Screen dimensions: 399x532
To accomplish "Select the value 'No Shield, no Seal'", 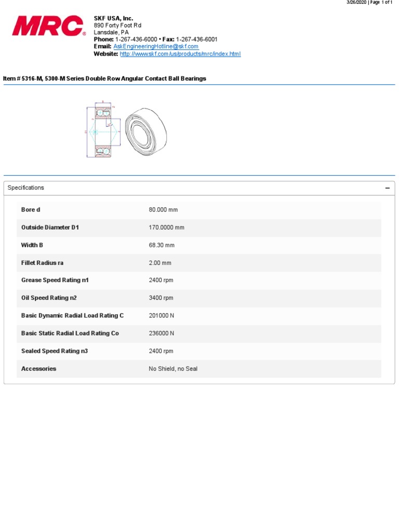I will tap(173, 368).
